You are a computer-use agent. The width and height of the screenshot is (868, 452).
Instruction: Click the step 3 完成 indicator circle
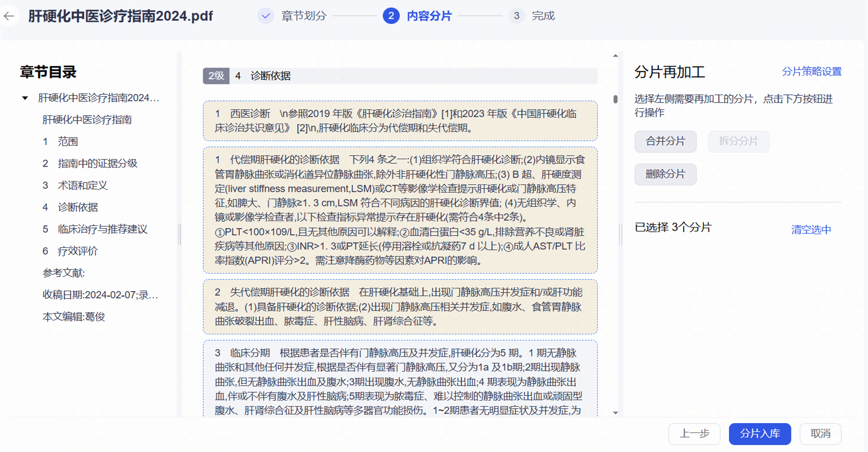click(x=516, y=16)
